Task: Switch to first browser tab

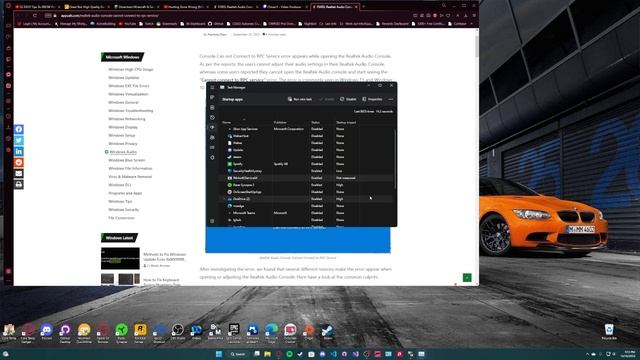Action: (x=38, y=7)
